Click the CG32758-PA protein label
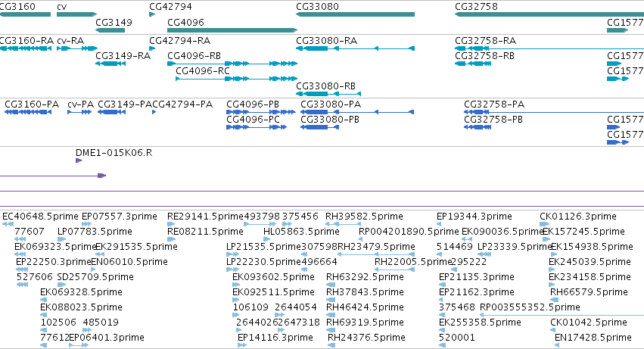 point(494,104)
